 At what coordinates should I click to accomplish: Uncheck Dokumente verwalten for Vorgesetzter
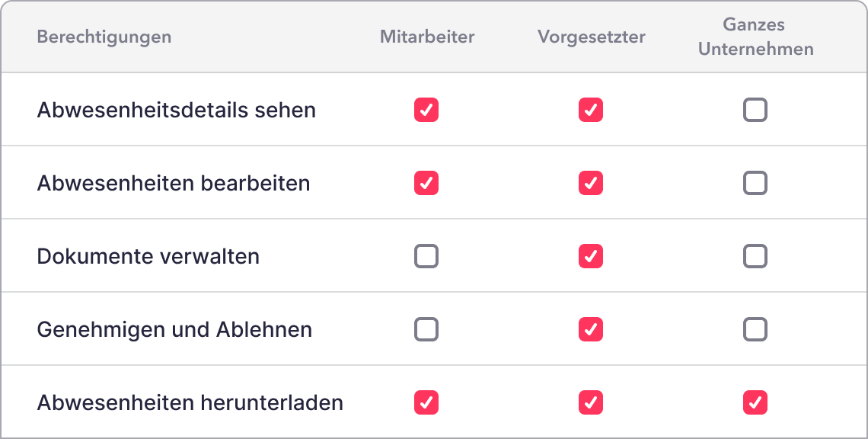coord(591,257)
